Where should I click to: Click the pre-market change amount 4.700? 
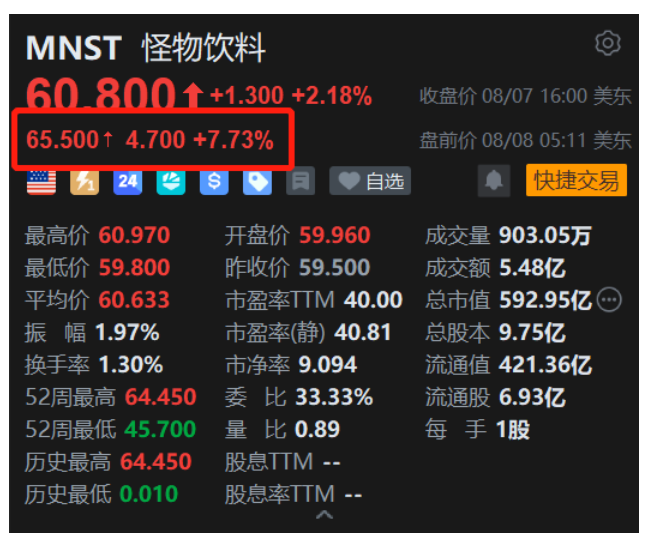pyautogui.click(x=156, y=139)
